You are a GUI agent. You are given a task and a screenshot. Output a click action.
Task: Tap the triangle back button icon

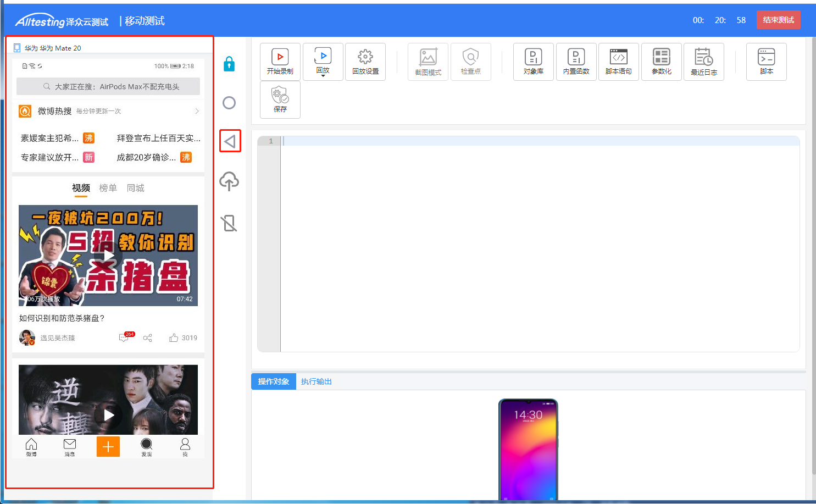(230, 141)
